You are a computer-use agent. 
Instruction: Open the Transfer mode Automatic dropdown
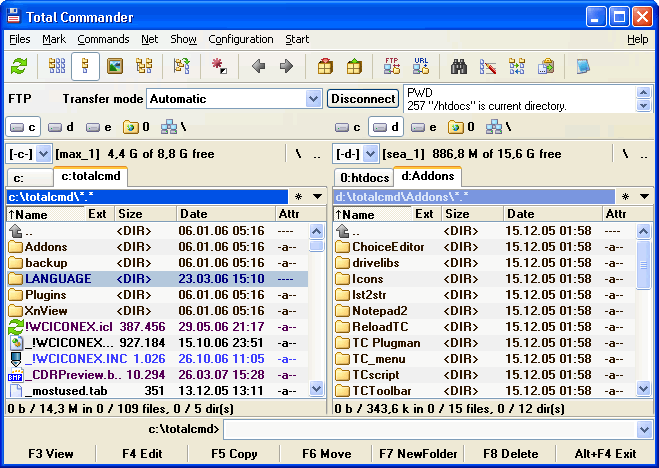pyautogui.click(x=311, y=99)
